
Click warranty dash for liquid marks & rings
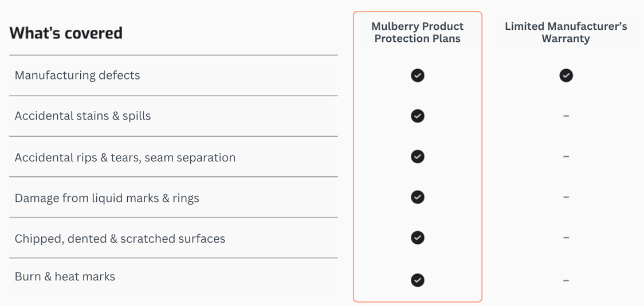(x=566, y=197)
